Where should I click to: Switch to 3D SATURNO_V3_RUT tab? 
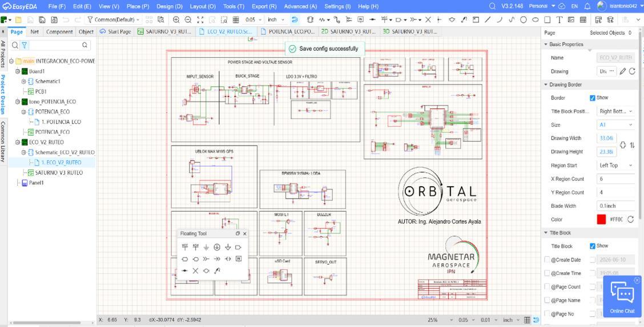[410, 31]
